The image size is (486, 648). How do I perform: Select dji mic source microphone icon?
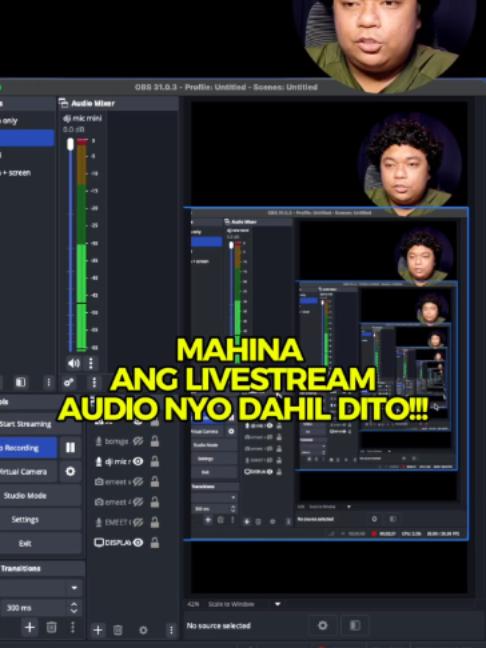point(99,462)
